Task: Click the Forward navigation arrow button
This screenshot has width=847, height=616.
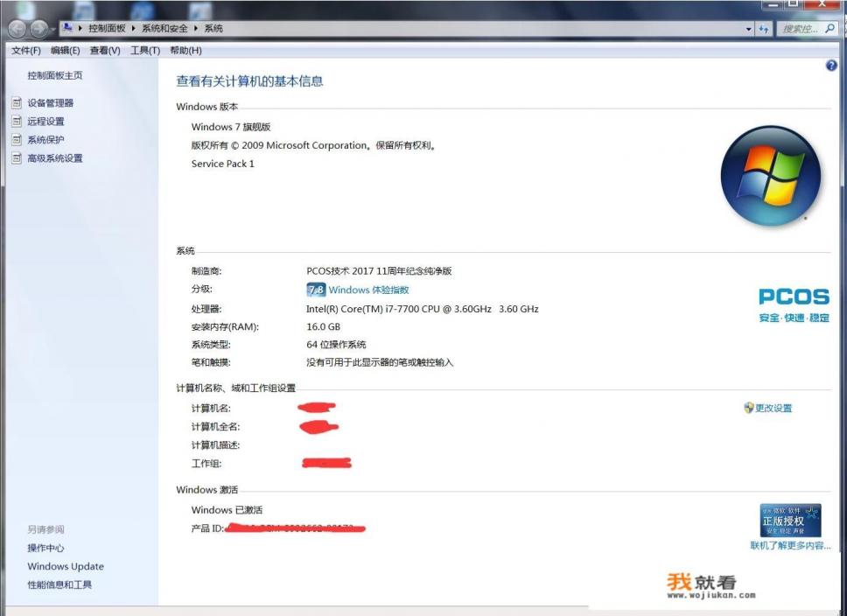Action: [38, 28]
